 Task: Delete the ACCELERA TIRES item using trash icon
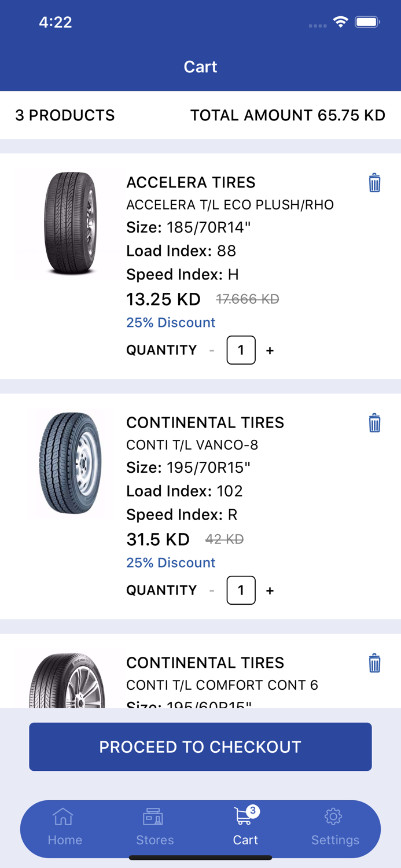pyautogui.click(x=374, y=182)
